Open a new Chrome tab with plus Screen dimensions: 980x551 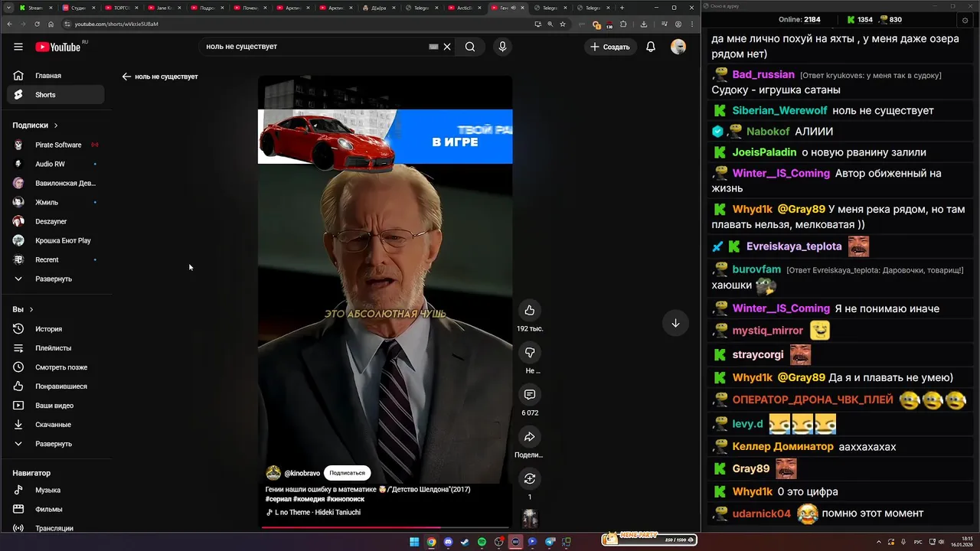[x=622, y=8]
